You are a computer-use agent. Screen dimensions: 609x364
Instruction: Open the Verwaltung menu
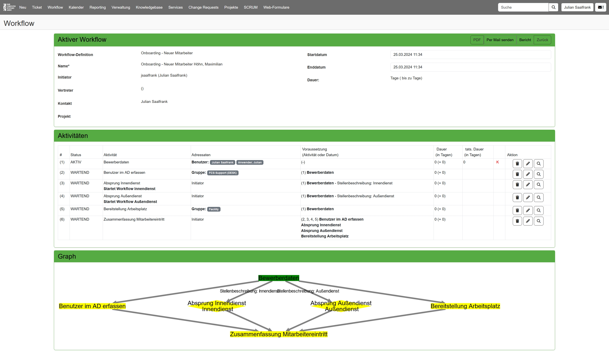tap(121, 7)
